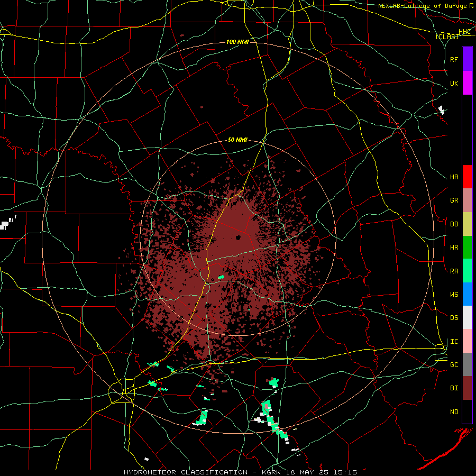
Task: Click the black radar site dot at center
Action: pos(239,237)
